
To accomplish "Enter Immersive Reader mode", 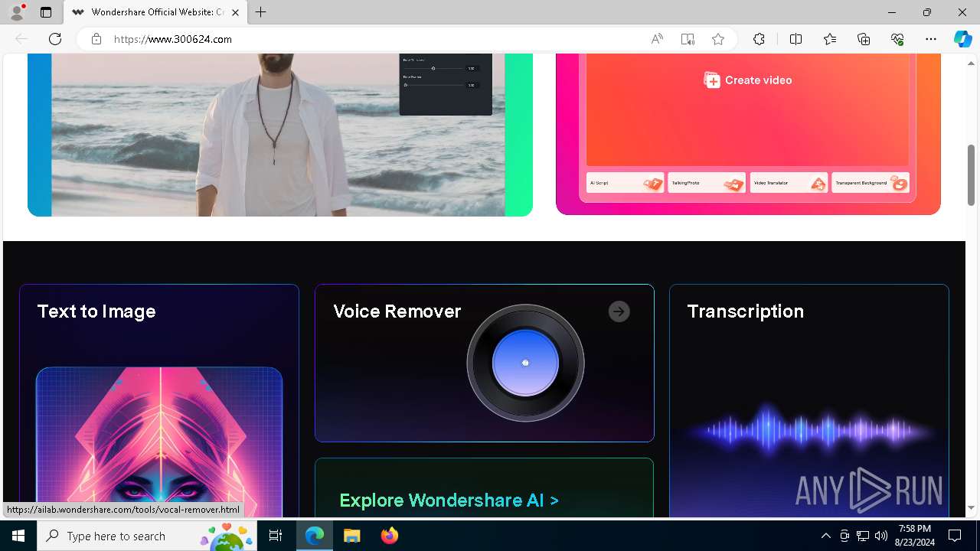I will 688,39.
